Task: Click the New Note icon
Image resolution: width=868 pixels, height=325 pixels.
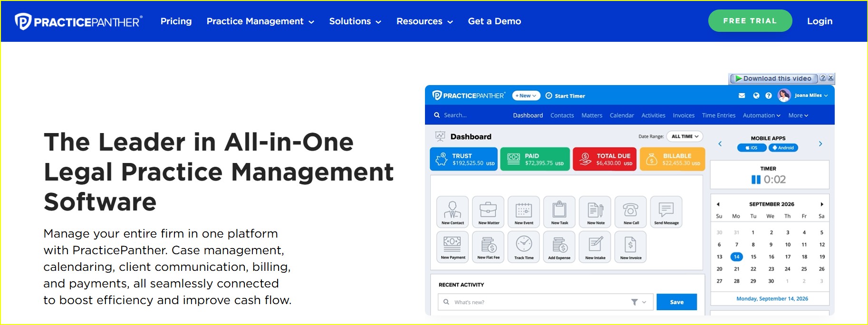Action: click(595, 212)
